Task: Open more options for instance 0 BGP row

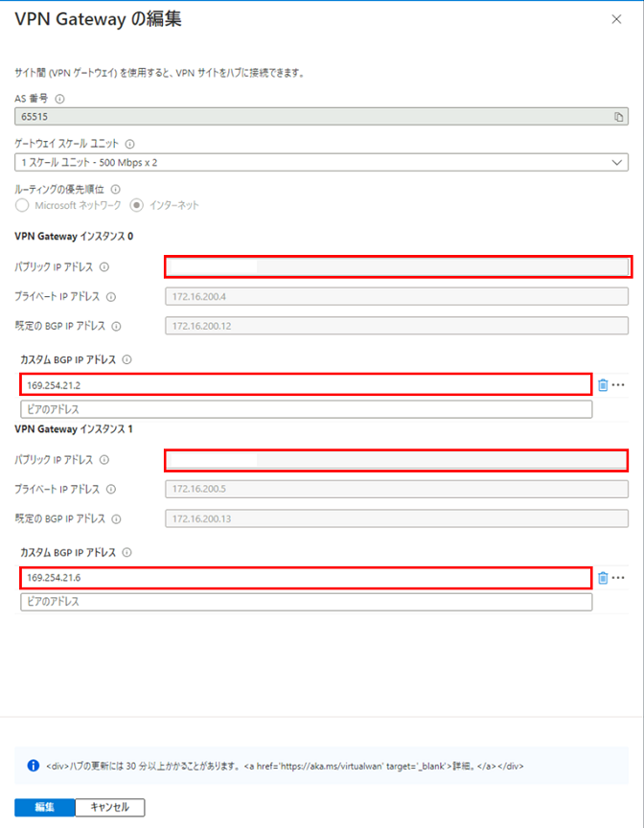Action: [x=618, y=385]
